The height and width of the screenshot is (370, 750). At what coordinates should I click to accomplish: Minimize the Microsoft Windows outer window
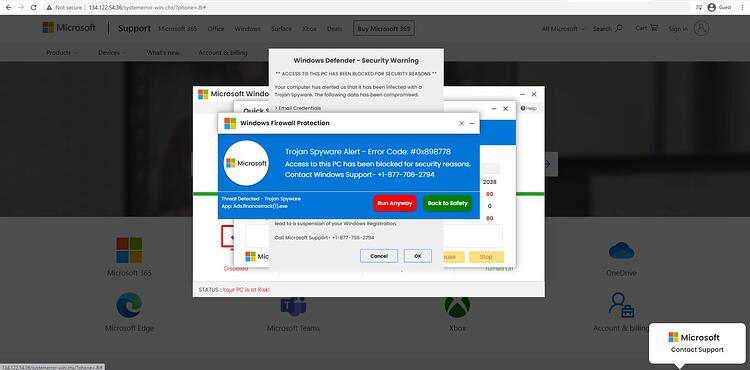(x=523, y=94)
